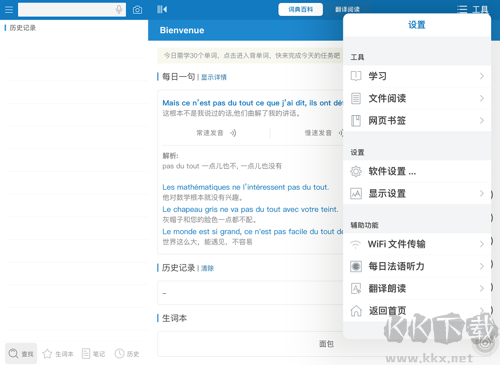Image resolution: width=500 pixels, height=365 pixels.
Task: Open 软件设置 ... entry
Action: 417,171
